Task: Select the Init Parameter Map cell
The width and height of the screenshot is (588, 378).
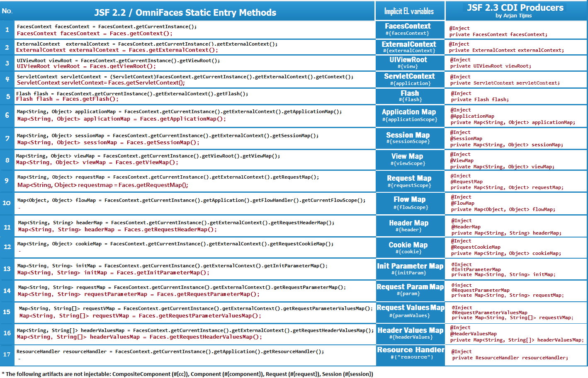Action: (410, 269)
